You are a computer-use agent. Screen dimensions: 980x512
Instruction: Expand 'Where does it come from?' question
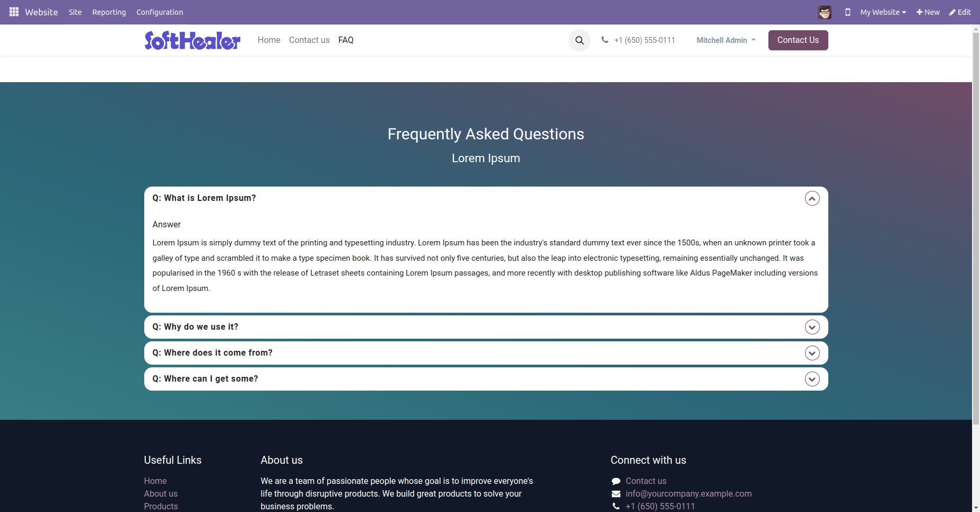[812, 353]
